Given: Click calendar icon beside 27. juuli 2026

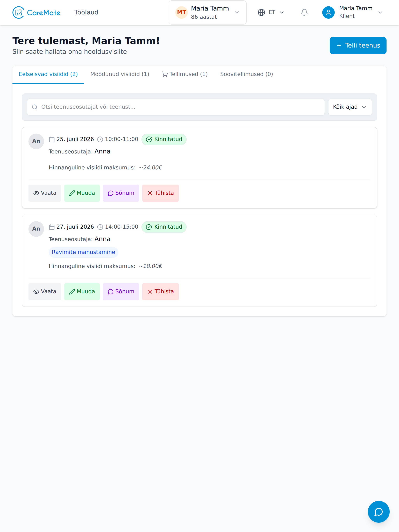Looking at the screenshot, I should coord(52,227).
